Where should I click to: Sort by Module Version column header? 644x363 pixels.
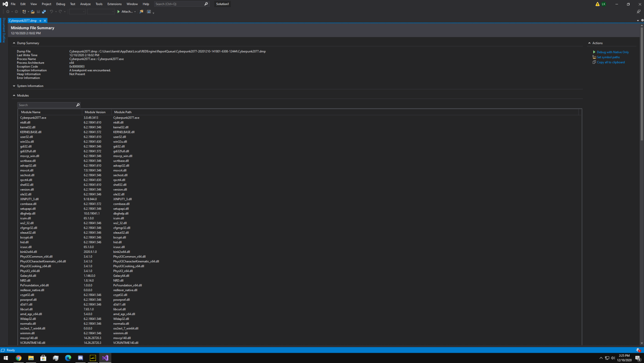(x=97, y=112)
